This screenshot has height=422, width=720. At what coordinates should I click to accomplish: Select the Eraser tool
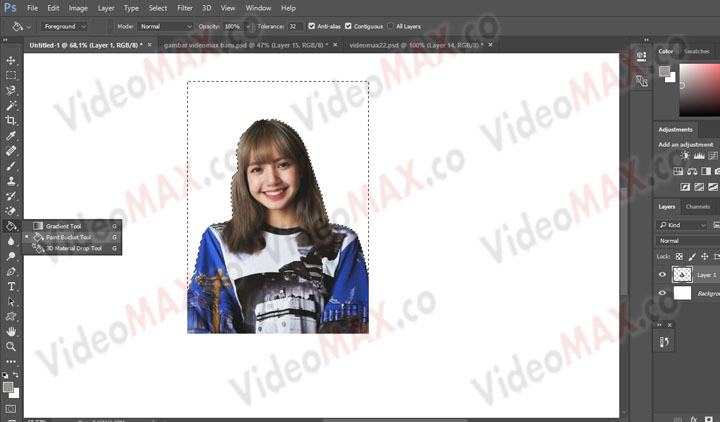(x=11, y=211)
